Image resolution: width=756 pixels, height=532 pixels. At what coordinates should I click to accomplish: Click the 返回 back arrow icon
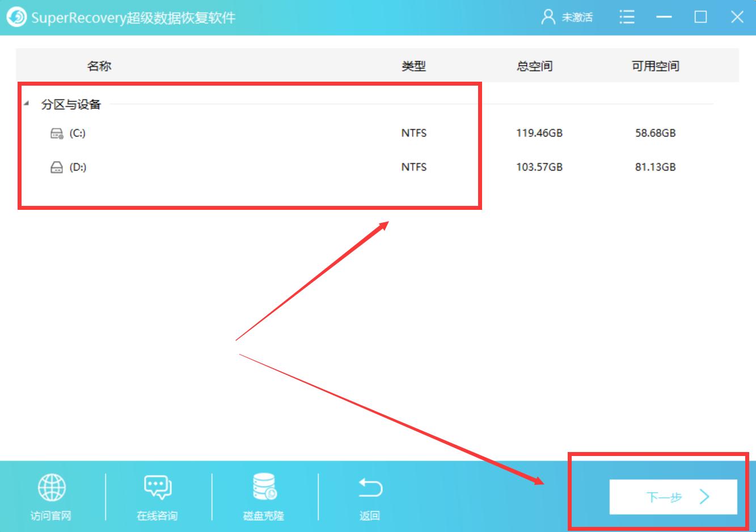369,486
